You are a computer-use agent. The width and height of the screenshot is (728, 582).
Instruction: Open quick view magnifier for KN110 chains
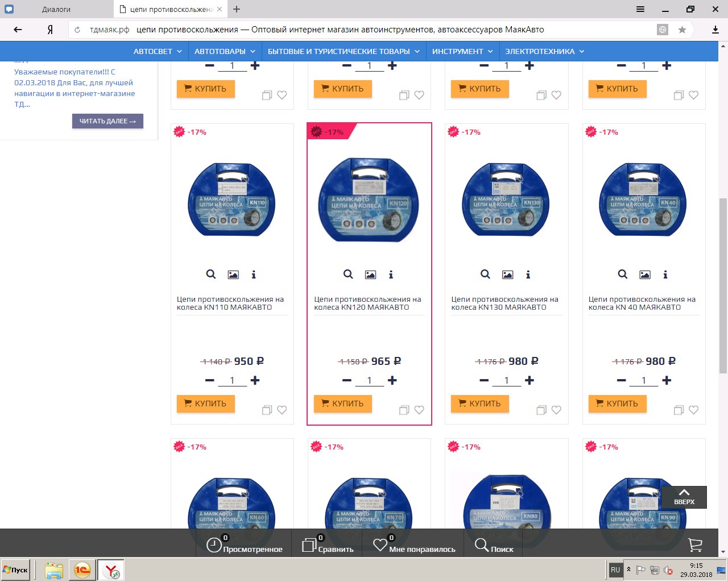211,275
